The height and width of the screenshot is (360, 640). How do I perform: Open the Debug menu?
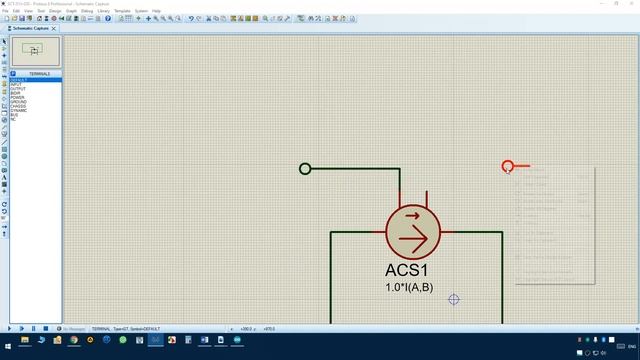pyautogui.click(x=87, y=11)
